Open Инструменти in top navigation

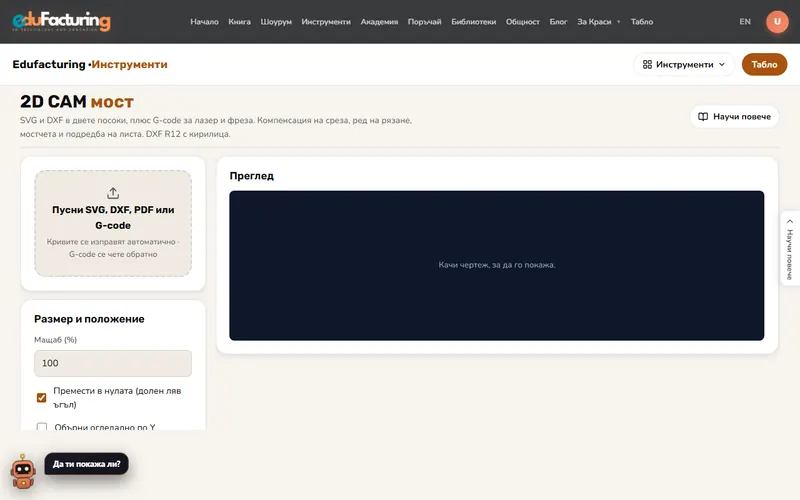pyautogui.click(x=326, y=22)
